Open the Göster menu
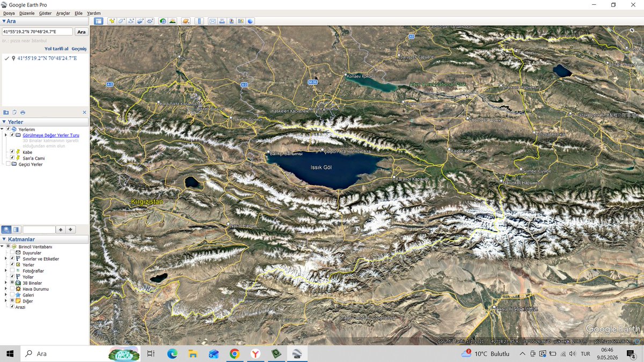Screen dimensions: 644x362 46,13
